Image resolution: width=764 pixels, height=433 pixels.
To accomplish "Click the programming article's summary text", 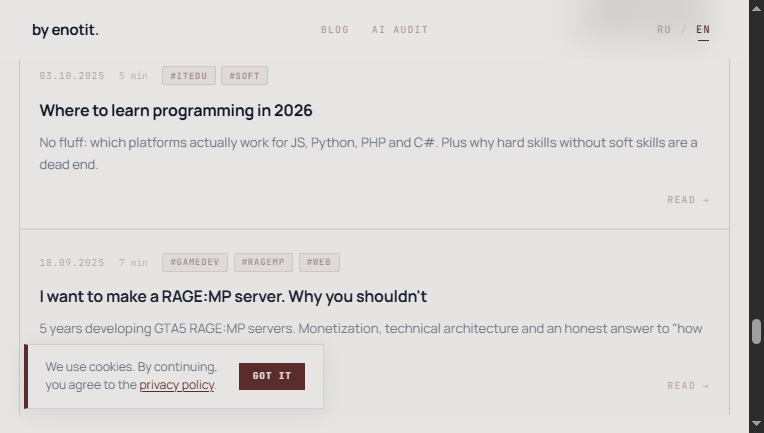I will click(368, 153).
